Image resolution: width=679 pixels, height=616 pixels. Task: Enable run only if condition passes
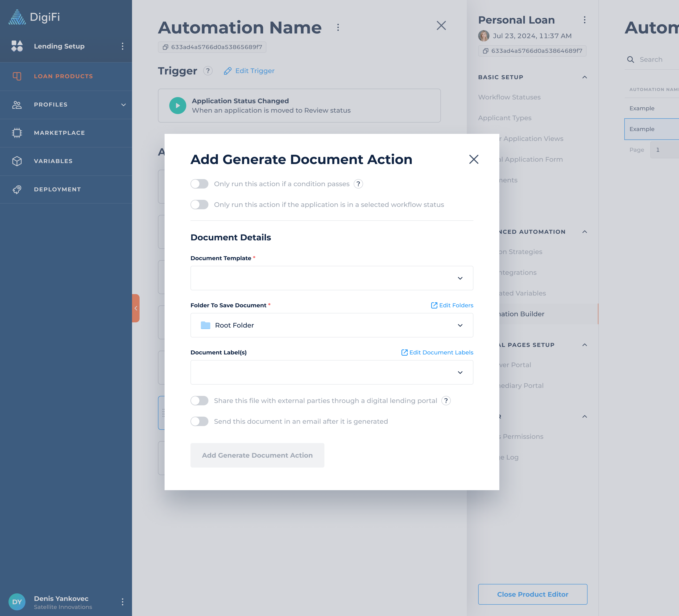point(199,184)
